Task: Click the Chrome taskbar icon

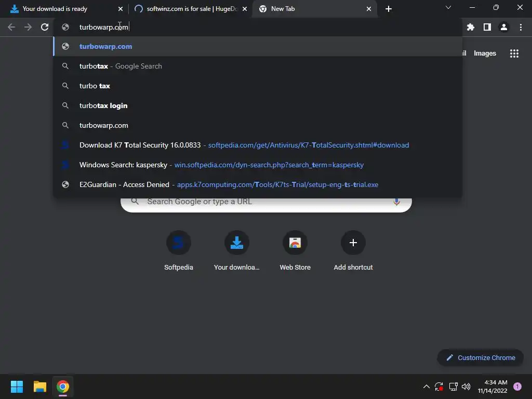Action: click(x=63, y=387)
